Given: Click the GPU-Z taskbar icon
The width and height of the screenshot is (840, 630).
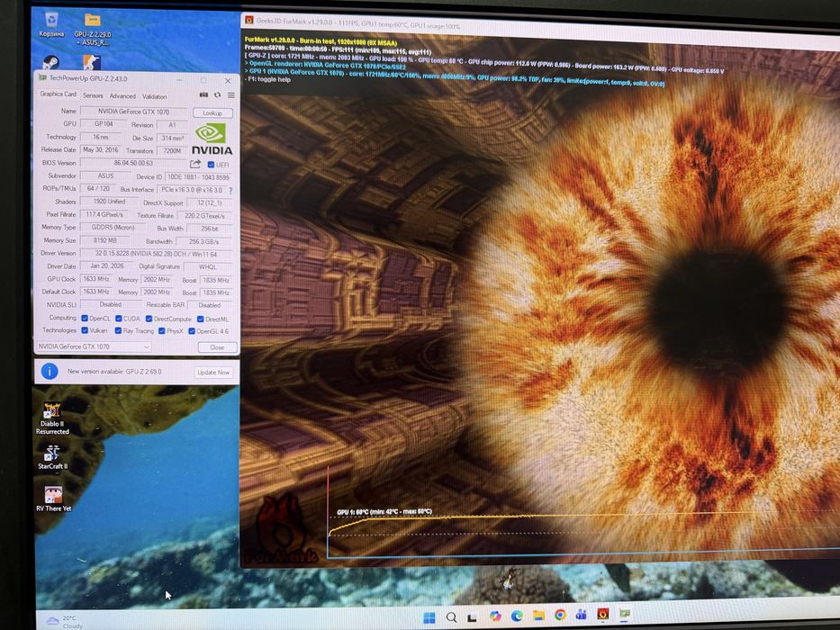Looking at the screenshot, I should point(625,614).
